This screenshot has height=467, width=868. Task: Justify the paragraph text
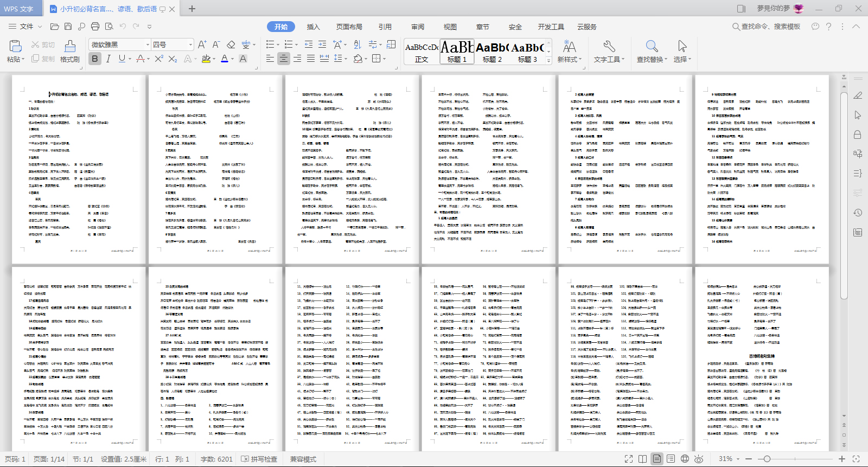click(x=311, y=59)
